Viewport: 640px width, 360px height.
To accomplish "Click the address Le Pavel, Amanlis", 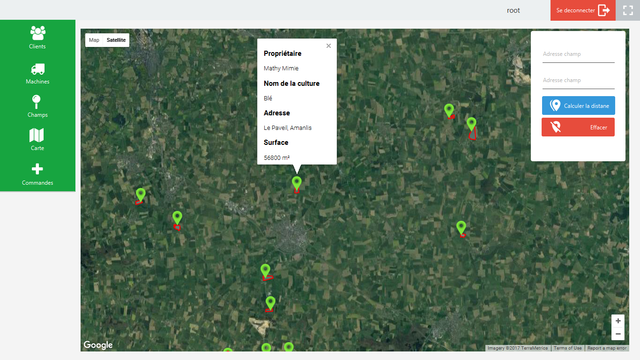I will point(287,128).
